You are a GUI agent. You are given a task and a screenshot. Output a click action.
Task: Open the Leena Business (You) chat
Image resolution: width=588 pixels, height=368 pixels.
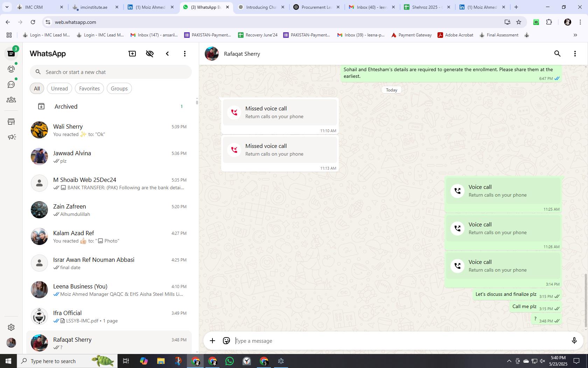point(109,290)
